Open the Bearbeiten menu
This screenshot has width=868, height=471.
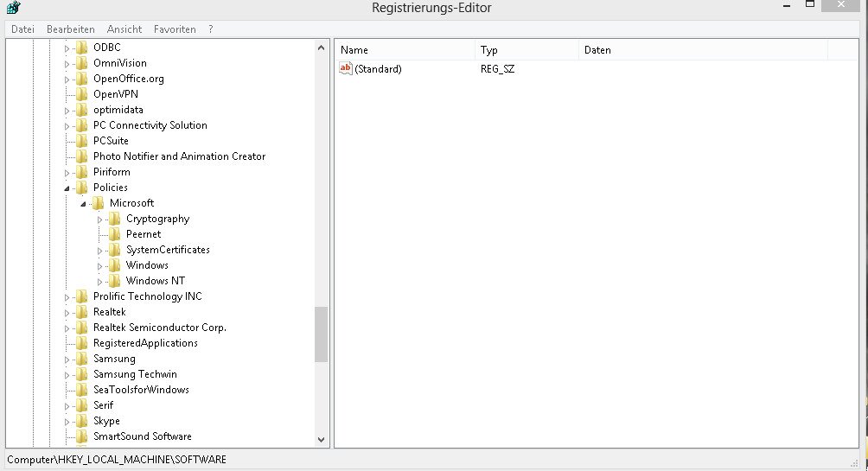70,29
